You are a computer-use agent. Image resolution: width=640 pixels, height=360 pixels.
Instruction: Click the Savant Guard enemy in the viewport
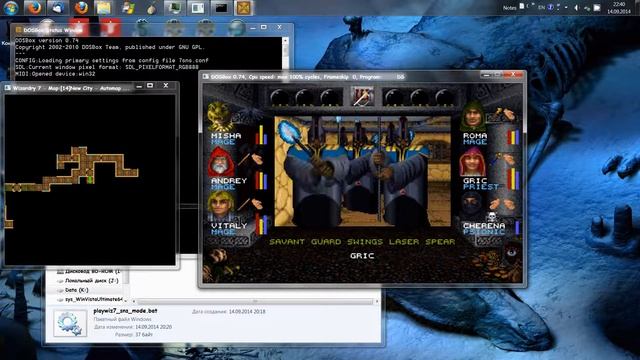(x=359, y=171)
